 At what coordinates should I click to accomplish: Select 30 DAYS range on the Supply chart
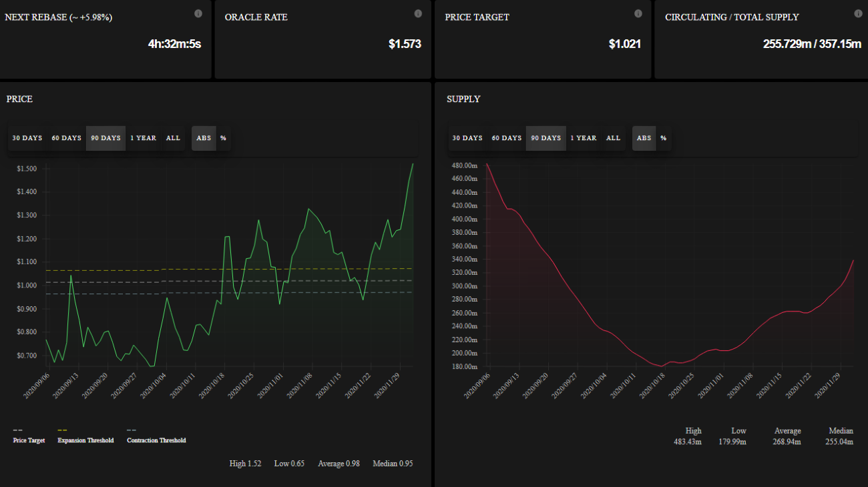467,138
